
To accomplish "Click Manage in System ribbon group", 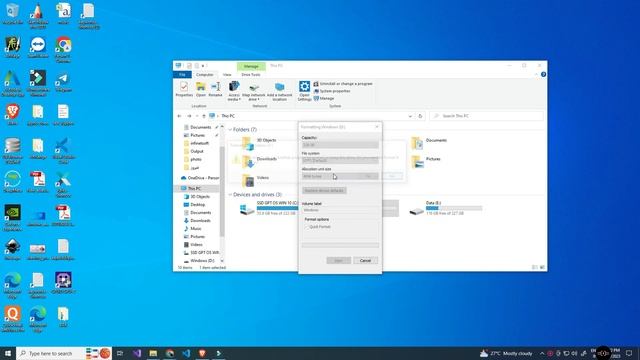I will [x=324, y=98].
